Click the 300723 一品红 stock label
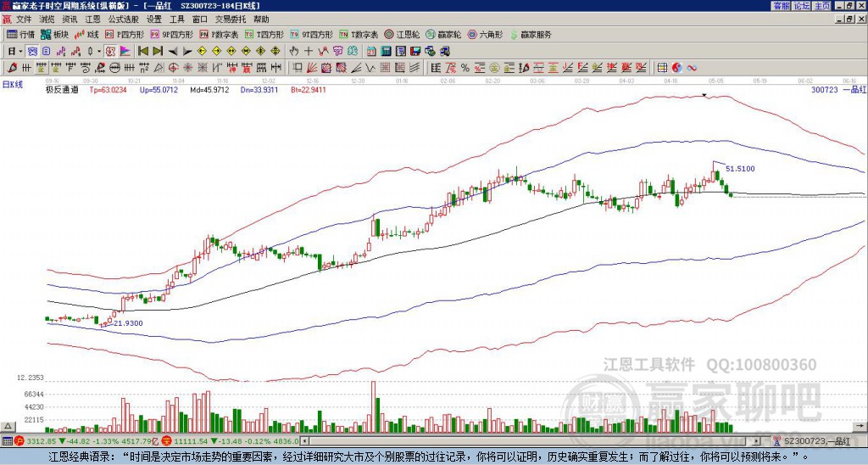Screen dimensions: 868x465 pos(837,89)
